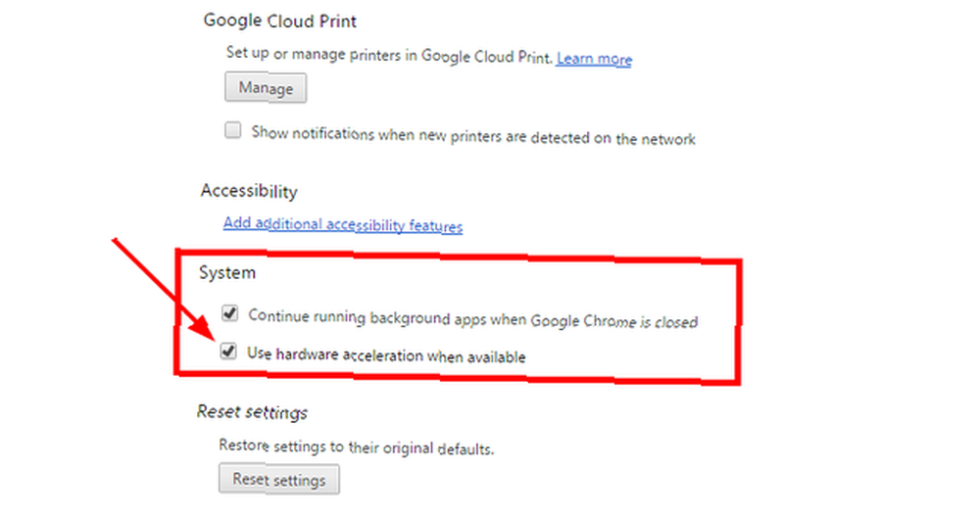Select the Accessibility section heading
The height and width of the screenshot is (518, 980).
coord(249,191)
